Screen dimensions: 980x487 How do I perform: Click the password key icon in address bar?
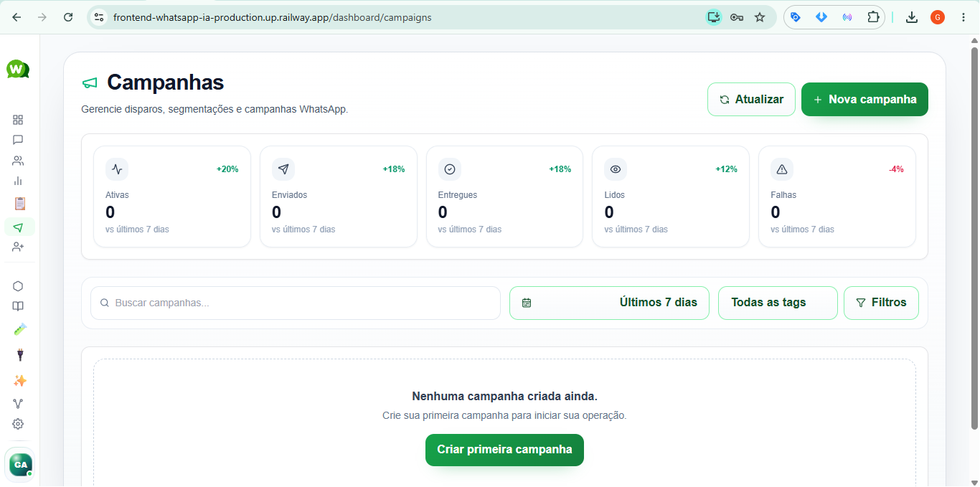[737, 17]
